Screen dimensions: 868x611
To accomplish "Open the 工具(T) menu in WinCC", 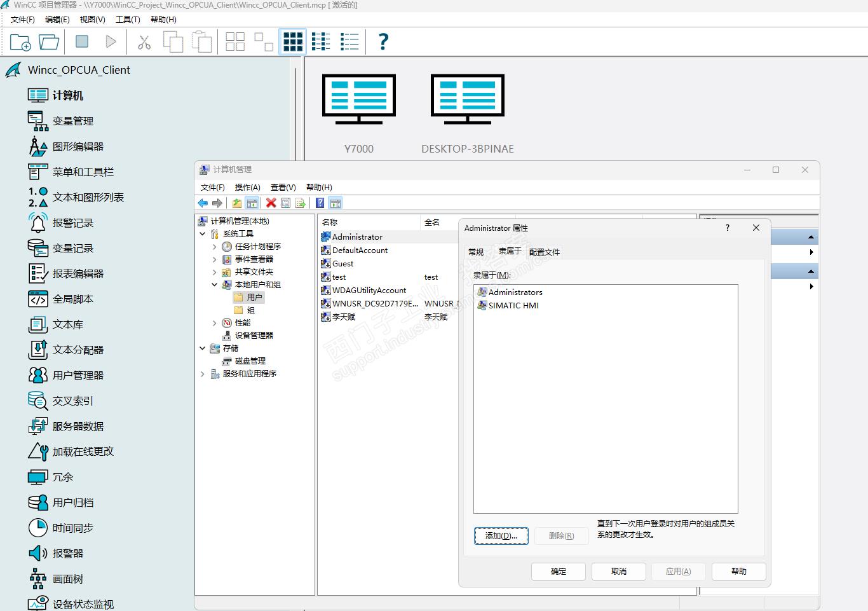I will coord(128,20).
